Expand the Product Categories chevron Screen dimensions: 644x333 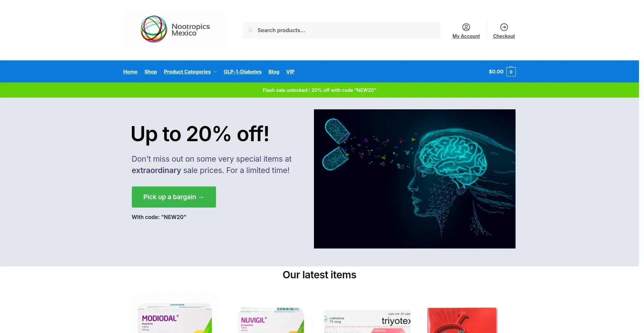click(x=215, y=72)
